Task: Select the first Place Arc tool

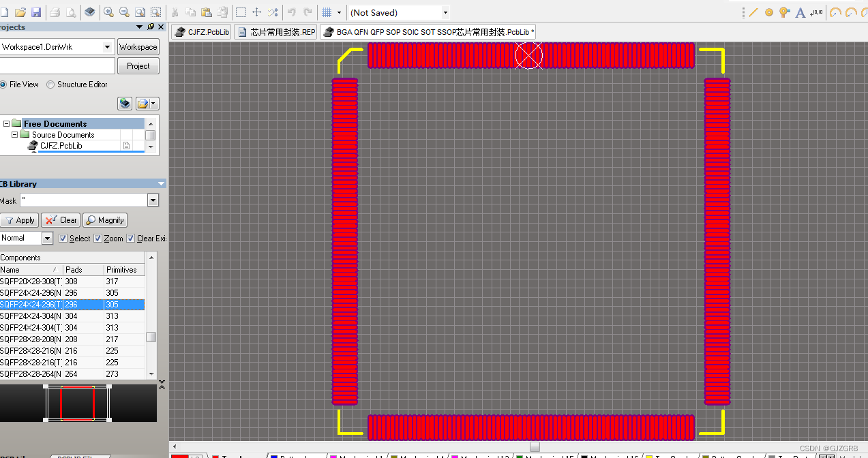Action: coord(835,12)
